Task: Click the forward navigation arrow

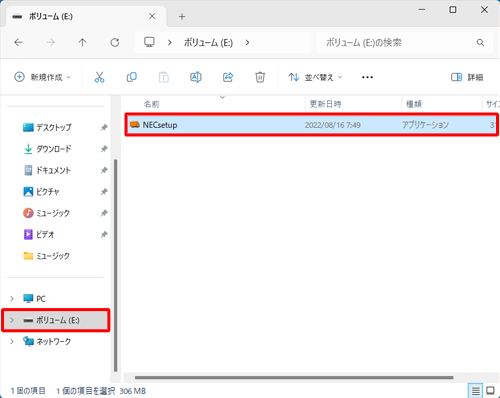Action: tap(50, 42)
